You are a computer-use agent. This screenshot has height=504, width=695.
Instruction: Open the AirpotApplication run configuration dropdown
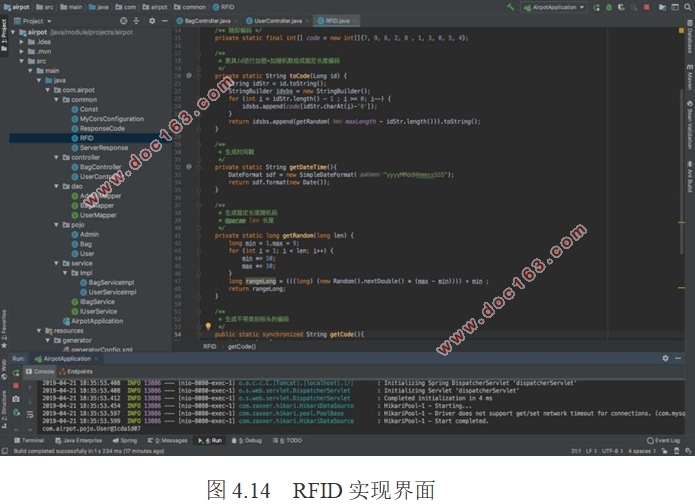(554, 7)
